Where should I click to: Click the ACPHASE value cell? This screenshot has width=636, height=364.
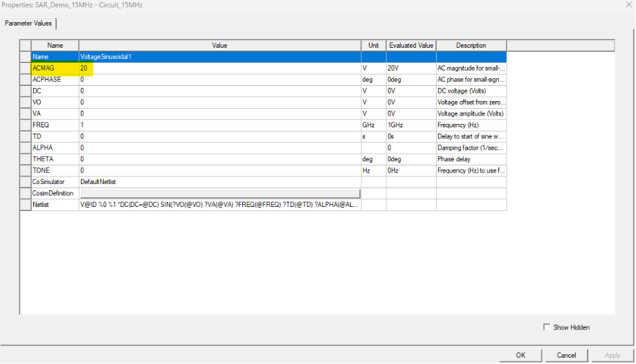pos(219,80)
